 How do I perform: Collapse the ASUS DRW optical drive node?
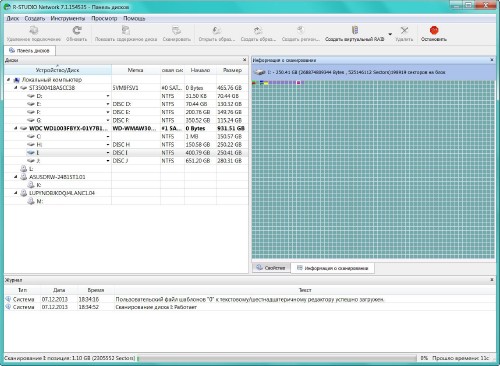[x=16, y=177]
